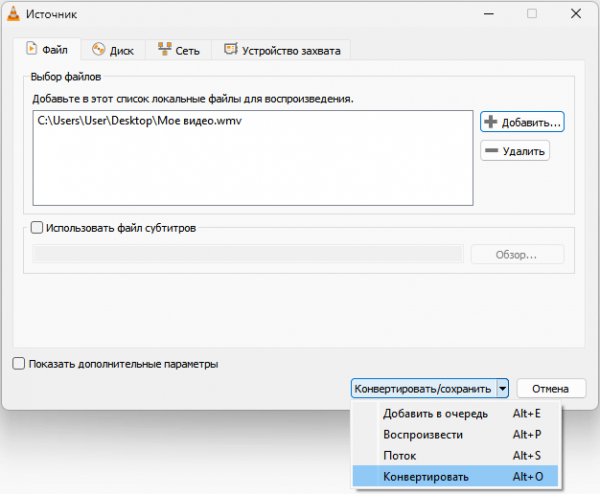Minimize the Источник window

pyautogui.click(x=489, y=14)
